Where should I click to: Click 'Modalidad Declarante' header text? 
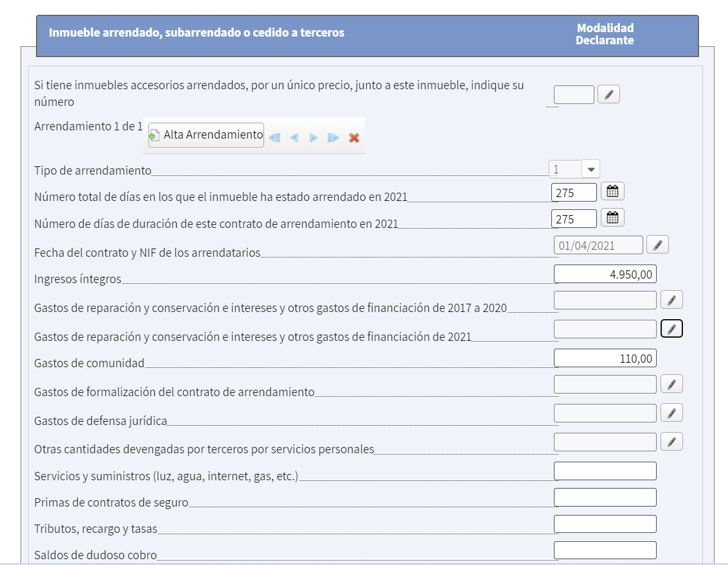tap(605, 34)
